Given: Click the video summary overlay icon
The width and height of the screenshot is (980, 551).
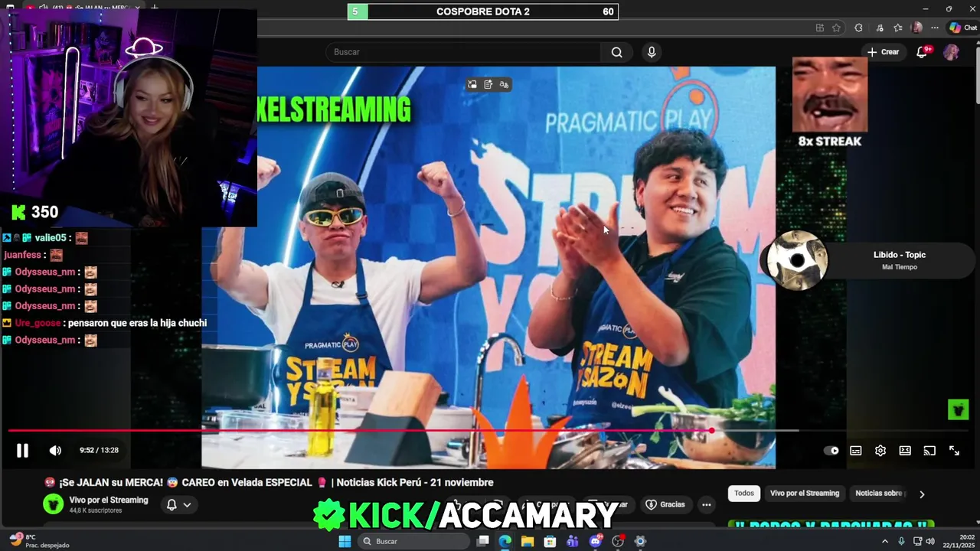Looking at the screenshot, I should pyautogui.click(x=488, y=84).
